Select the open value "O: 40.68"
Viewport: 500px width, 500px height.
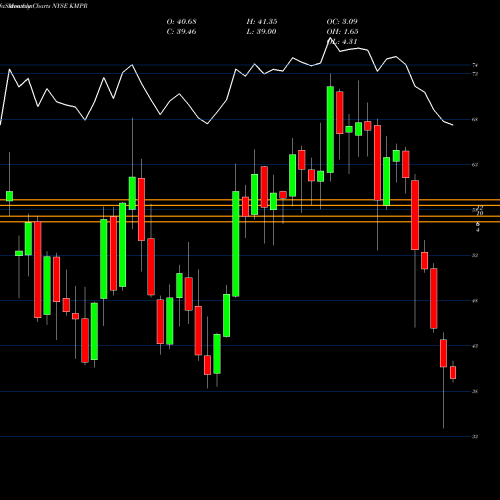tap(181, 22)
